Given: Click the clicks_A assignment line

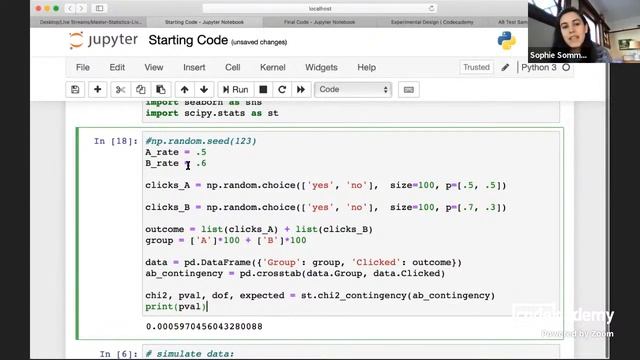Looking at the screenshot, I should (326, 185).
